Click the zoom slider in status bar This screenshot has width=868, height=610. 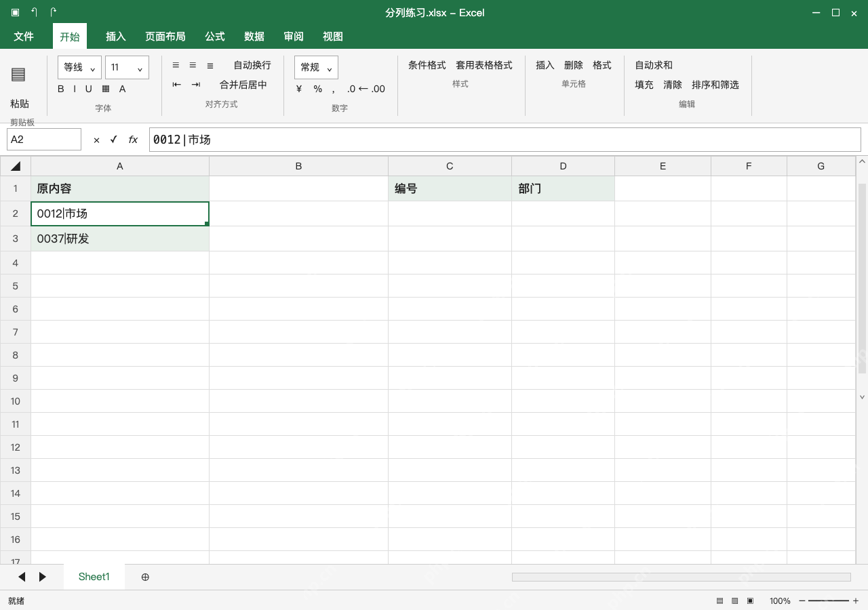(829, 601)
